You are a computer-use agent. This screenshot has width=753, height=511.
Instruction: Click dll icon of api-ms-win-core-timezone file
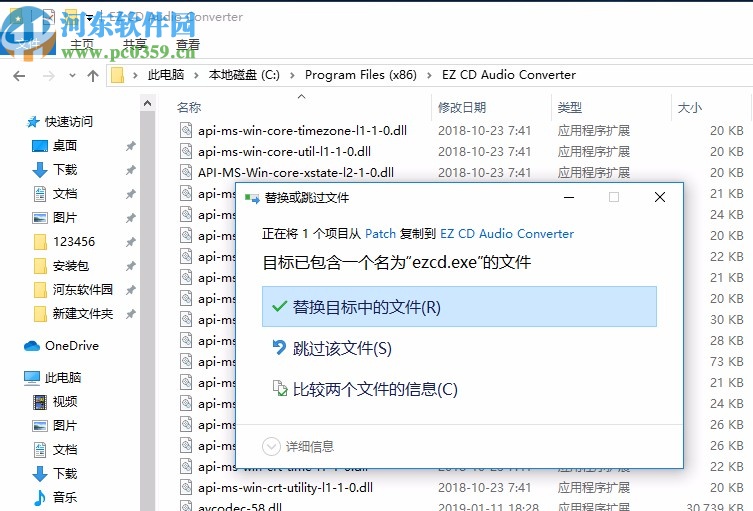click(186, 130)
